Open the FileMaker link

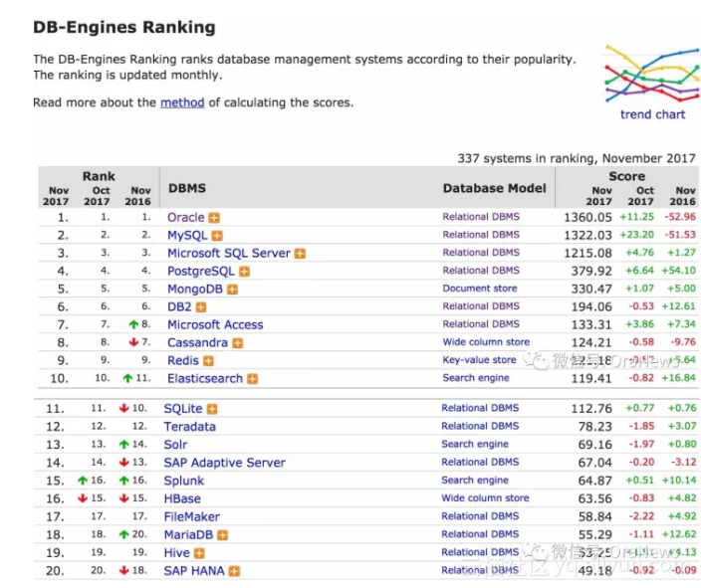click(192, 517)
